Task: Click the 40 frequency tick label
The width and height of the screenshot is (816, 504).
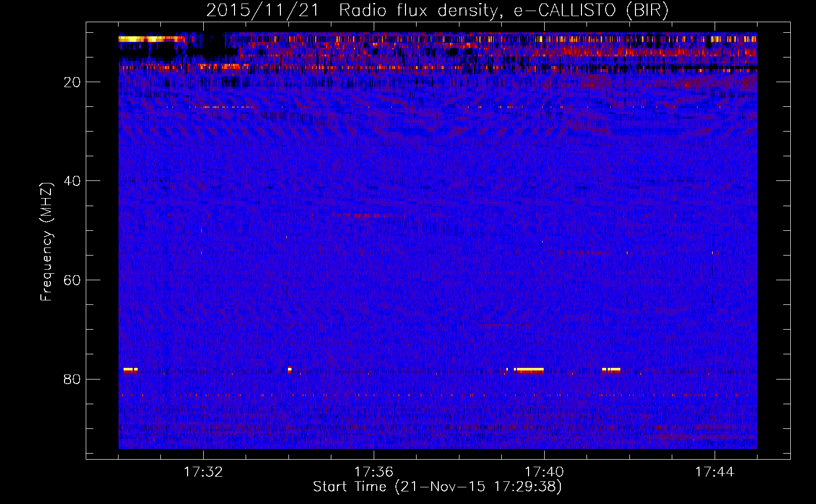Action: (x=73, y=181)
